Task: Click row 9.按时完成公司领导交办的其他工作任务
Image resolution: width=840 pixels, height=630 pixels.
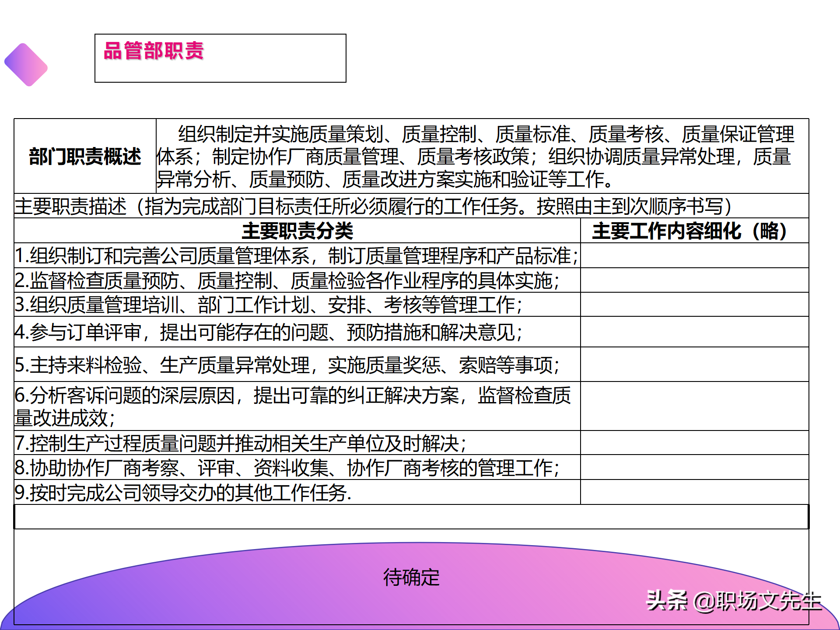Action: coord(297,492)
